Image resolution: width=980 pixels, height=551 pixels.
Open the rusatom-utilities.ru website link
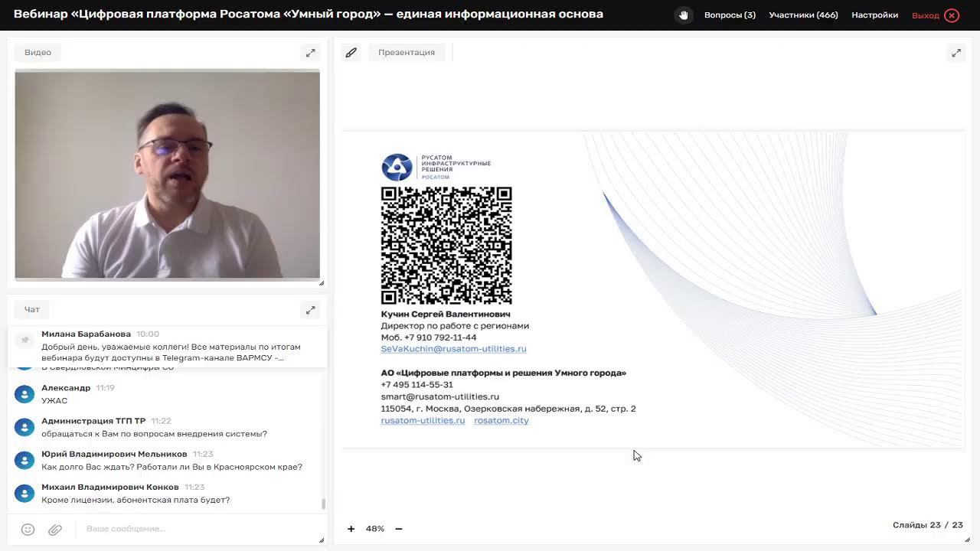(423, 420)
